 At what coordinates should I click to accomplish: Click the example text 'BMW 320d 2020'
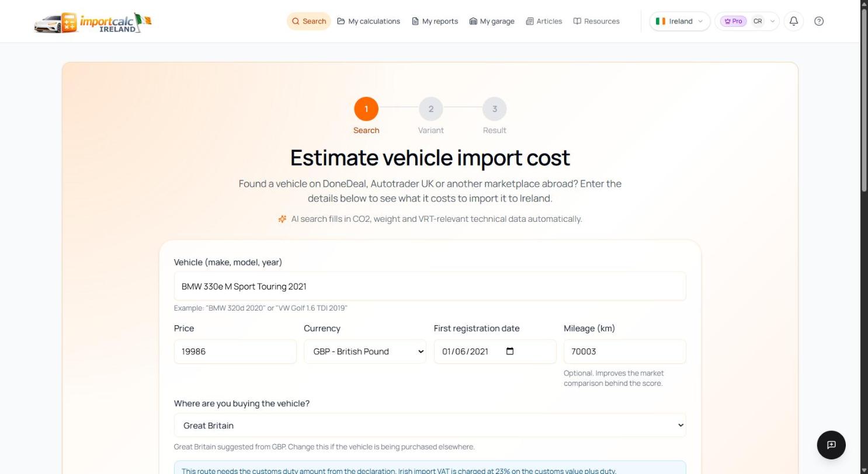(236, 308)
